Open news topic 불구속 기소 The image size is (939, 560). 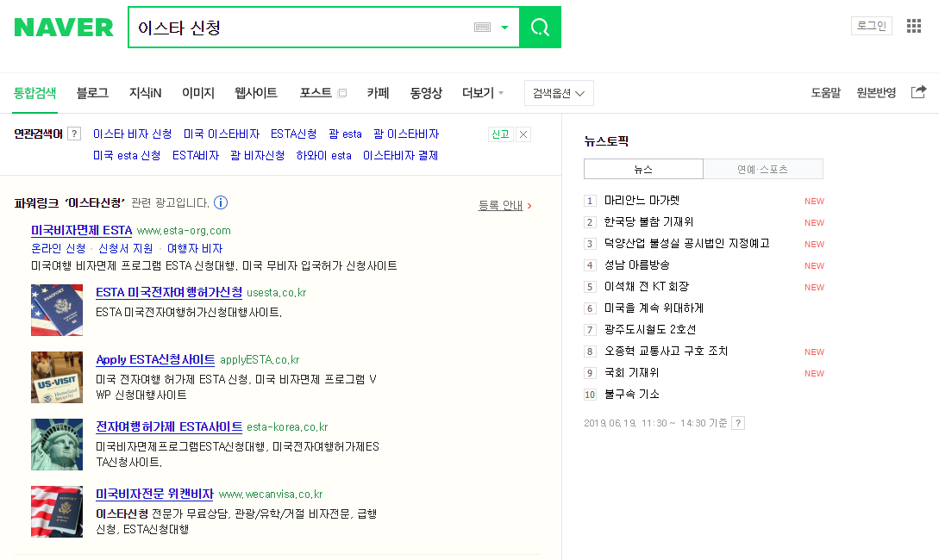(632, 395)
